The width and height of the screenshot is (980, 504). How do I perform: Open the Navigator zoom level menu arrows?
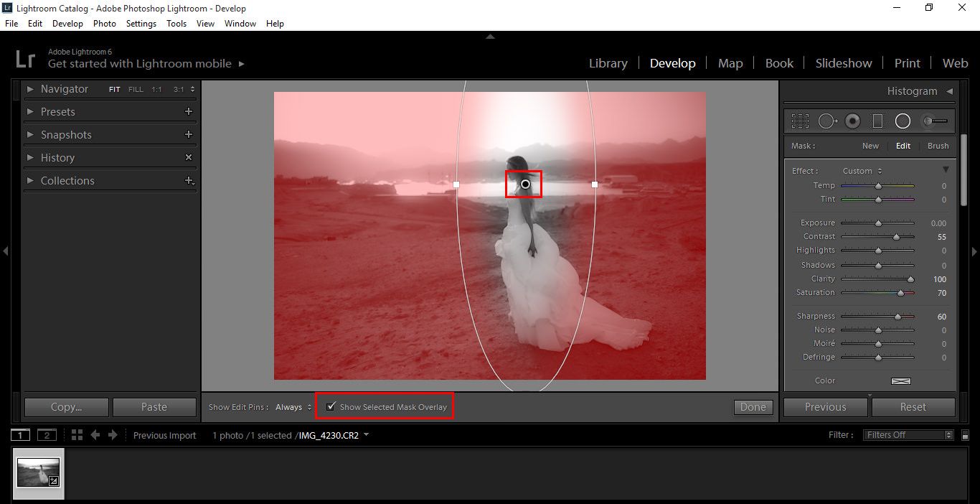click(192, 90)
